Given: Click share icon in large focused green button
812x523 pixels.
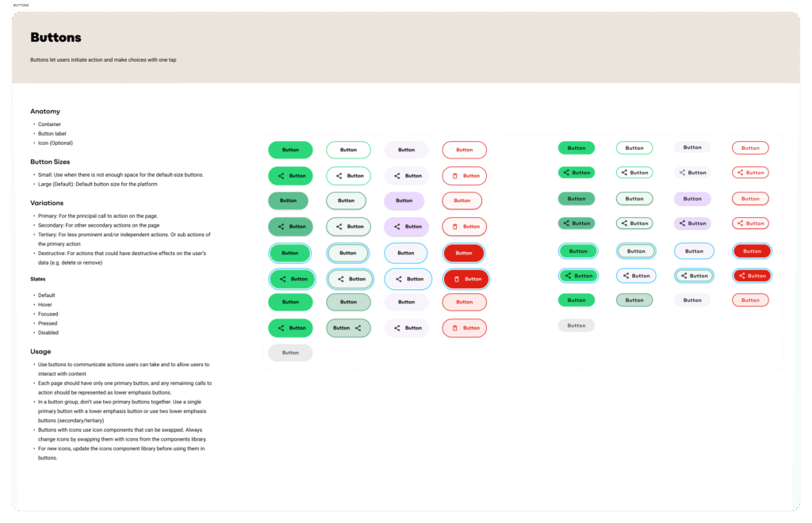Looking at the screenshot, I should coord(283,279).
